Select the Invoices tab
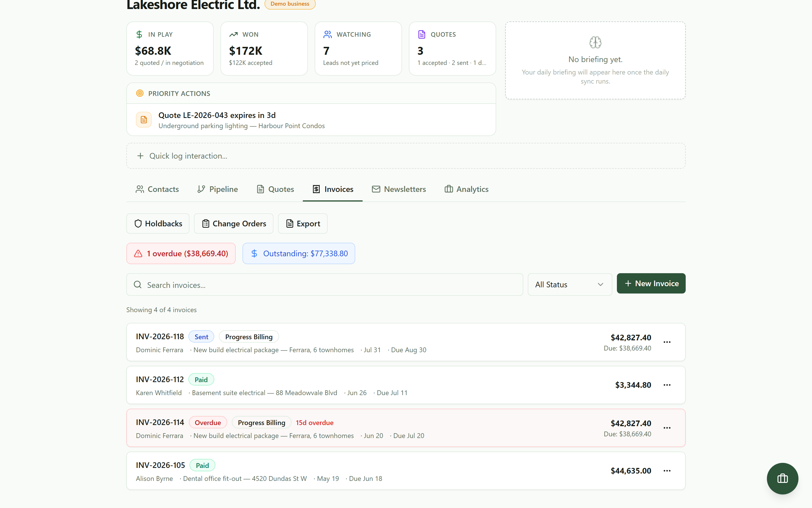Viewport: 812px width, 508px height. (x=332, y=189)
